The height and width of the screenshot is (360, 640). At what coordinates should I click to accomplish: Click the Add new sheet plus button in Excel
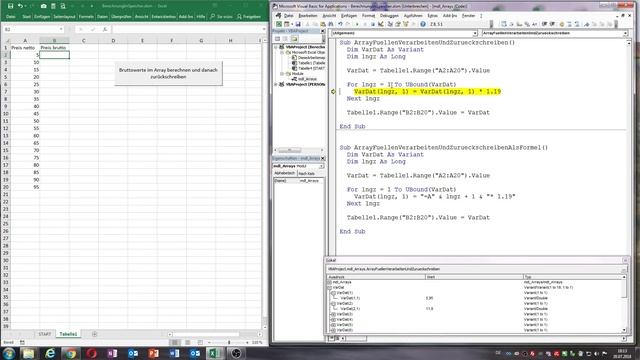94,334
